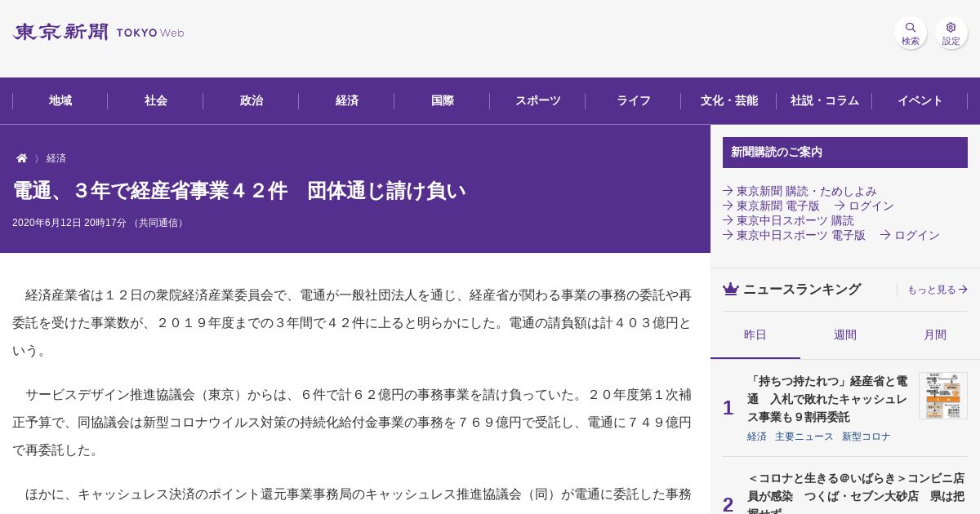
Task: Click 経済 tag under ranking article 1
Action: tap(757, 436)
